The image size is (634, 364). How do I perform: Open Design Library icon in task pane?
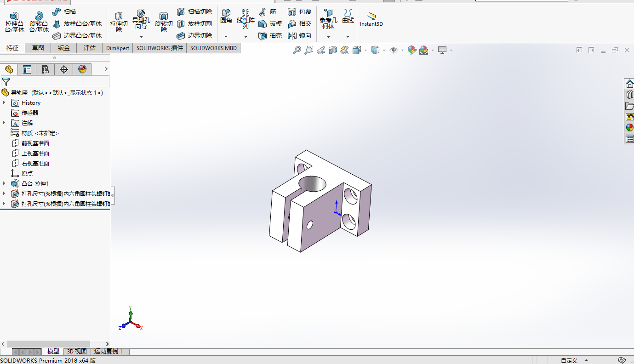tap(629, 95)
